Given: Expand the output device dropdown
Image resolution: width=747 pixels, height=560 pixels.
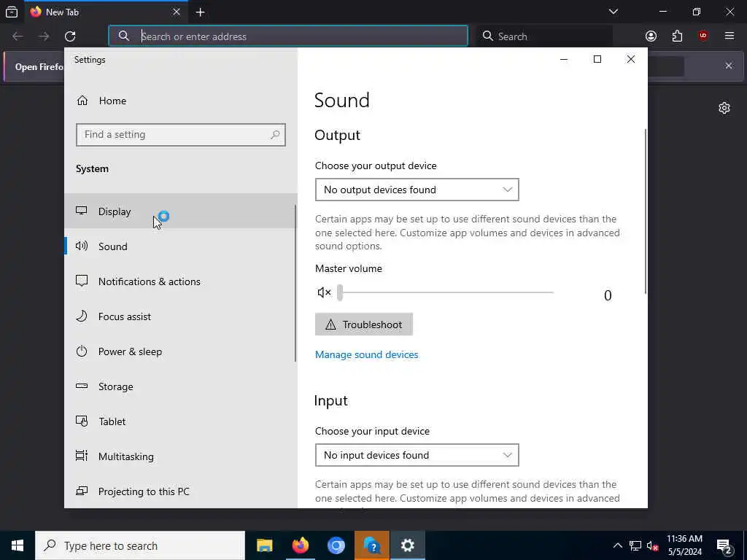Looking at the screenshot, I should pyautogui.click(x=417, y=190).
